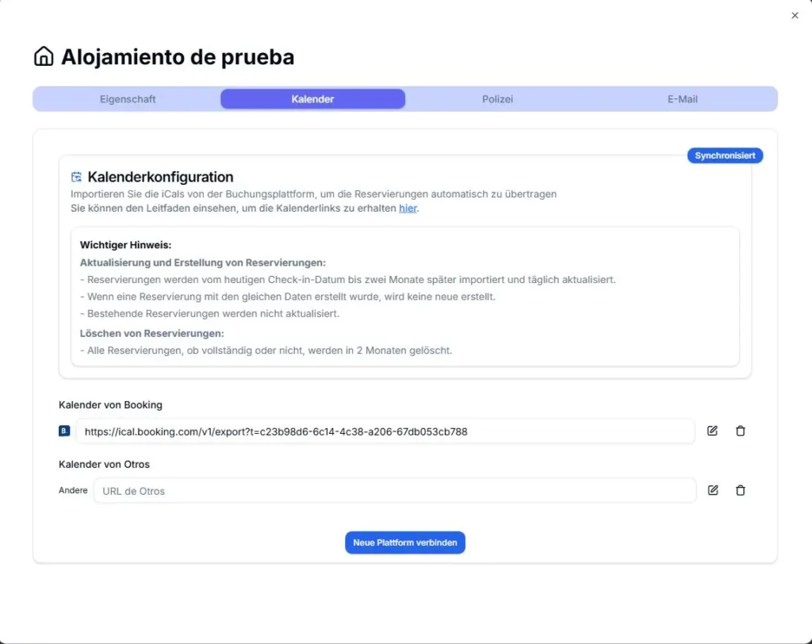Click the Andere platform label
The width and height of the screenshot is (812, 644).
click(x=72, y=490)
